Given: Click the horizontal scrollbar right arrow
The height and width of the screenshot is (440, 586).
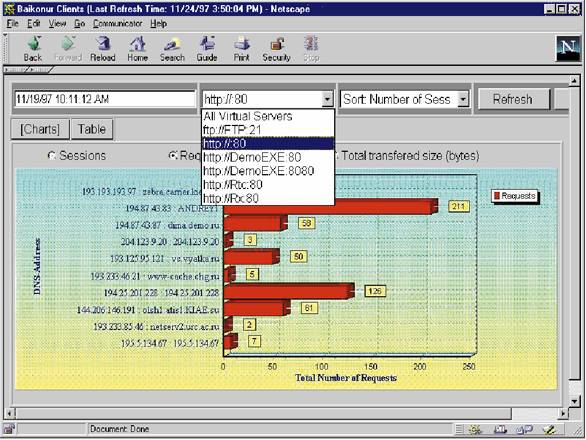Looking at the screenshot, I should pyautogui.click(x=564, y=413).
